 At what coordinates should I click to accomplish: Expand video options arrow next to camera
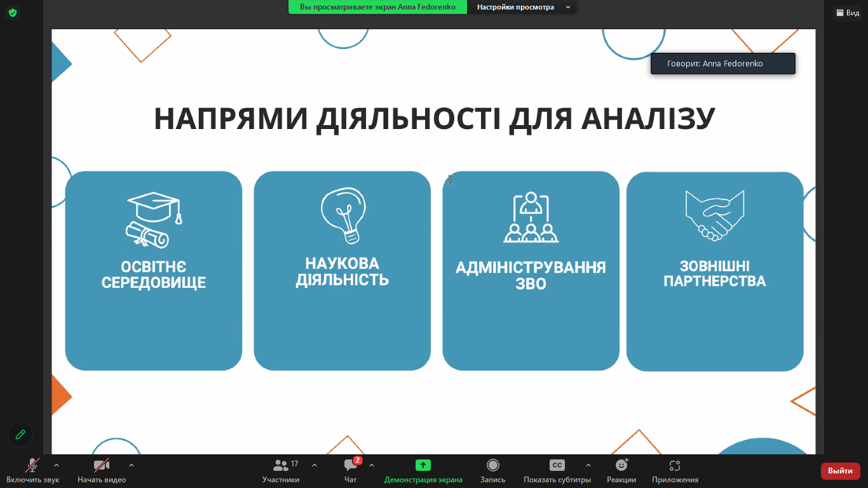pyautogui.click(x=132, y=465)
